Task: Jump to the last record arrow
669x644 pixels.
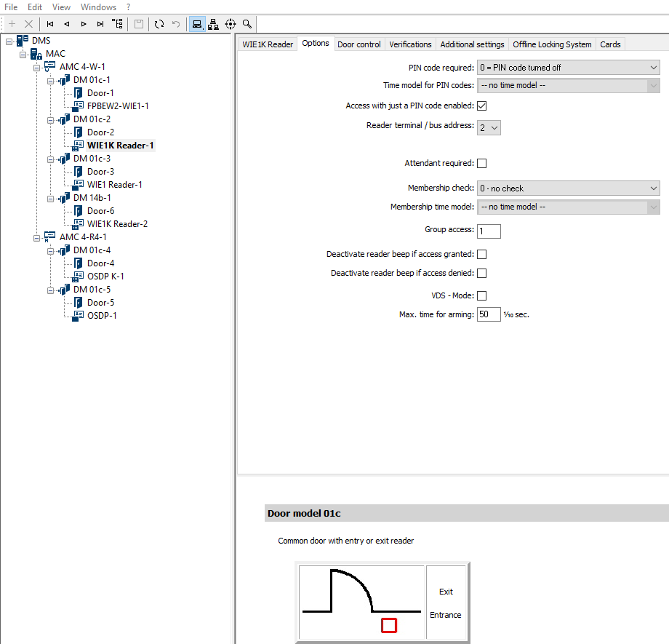Action: click(x=100, y=24)
